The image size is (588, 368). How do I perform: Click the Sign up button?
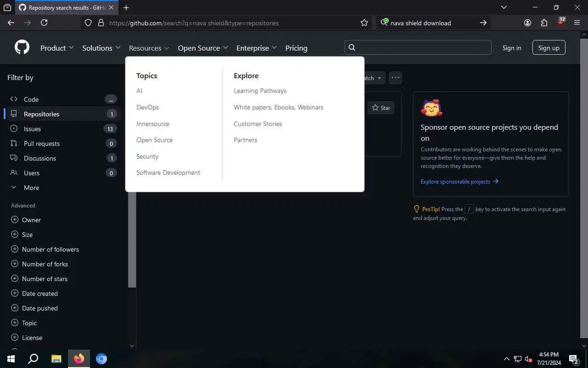[x=549, y=48]
